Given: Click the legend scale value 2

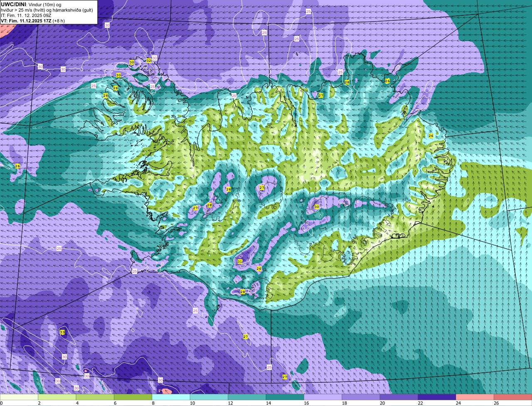Looking at the screenshot, I should pyautogui.click(x=39, y=403).
